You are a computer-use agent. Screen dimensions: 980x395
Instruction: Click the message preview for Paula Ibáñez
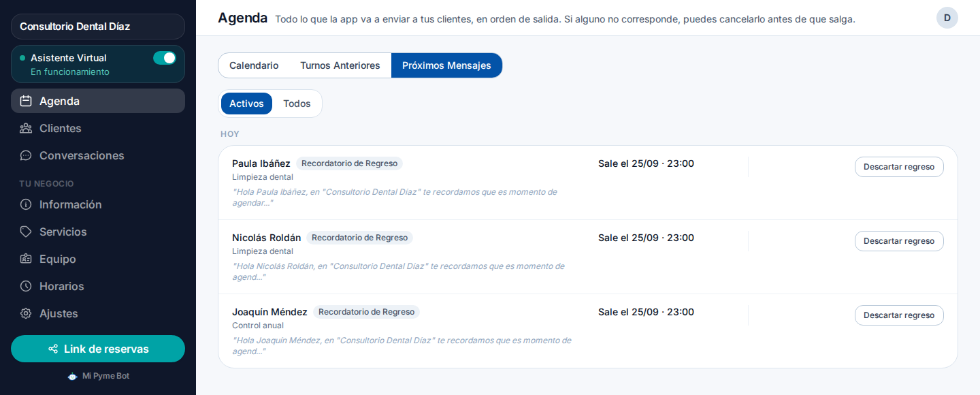(x=395, y=197)
